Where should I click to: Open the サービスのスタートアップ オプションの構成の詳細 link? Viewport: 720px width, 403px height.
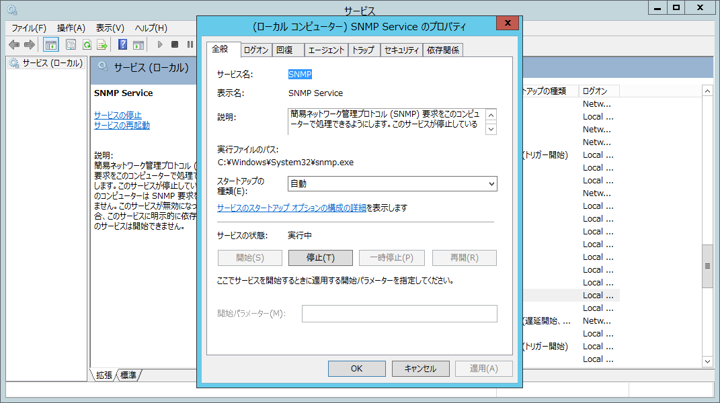pyautogui.click(x=292, y=208)
